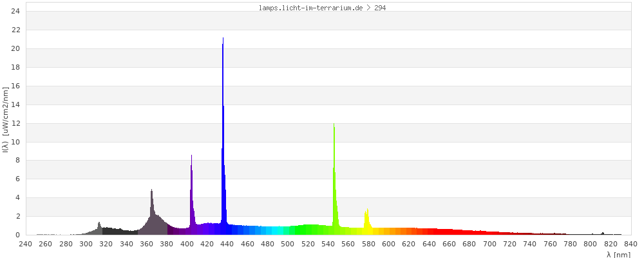Click the x-axis tick label '300'

[86, 244]
